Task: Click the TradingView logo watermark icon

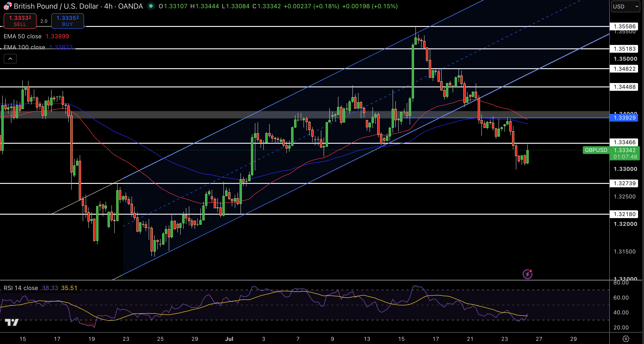Action: click(x=12, y=322)
